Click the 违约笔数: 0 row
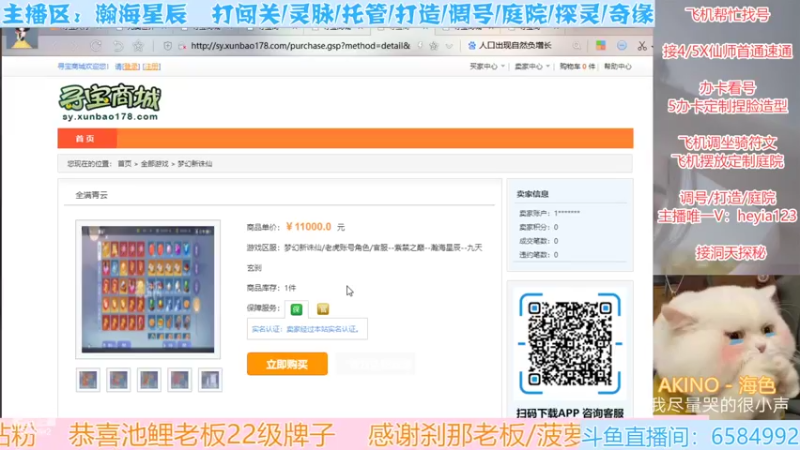 coord(538,255)
